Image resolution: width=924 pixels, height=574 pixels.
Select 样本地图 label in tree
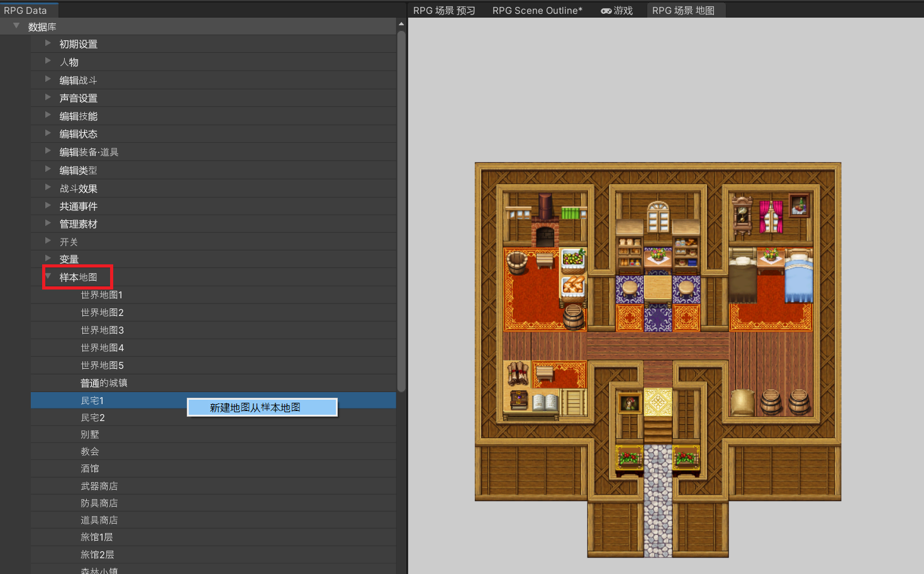point(79,278)
